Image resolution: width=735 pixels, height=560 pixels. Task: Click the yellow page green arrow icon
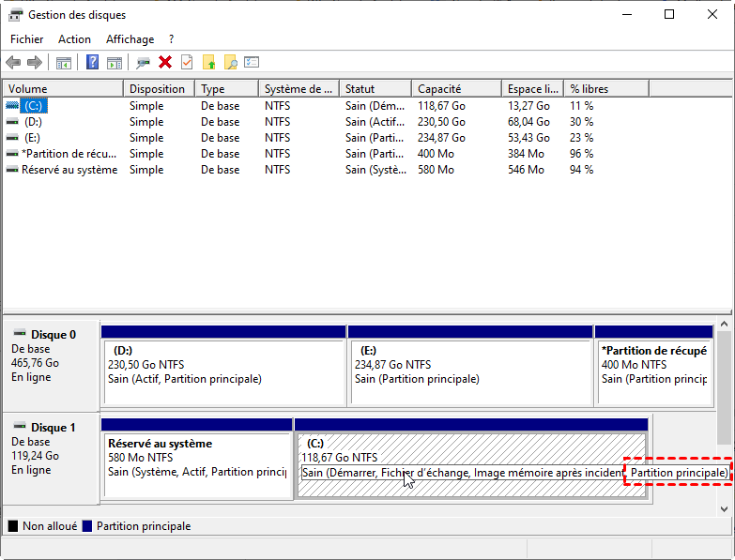pyautogui.click(x=208, y=63)
